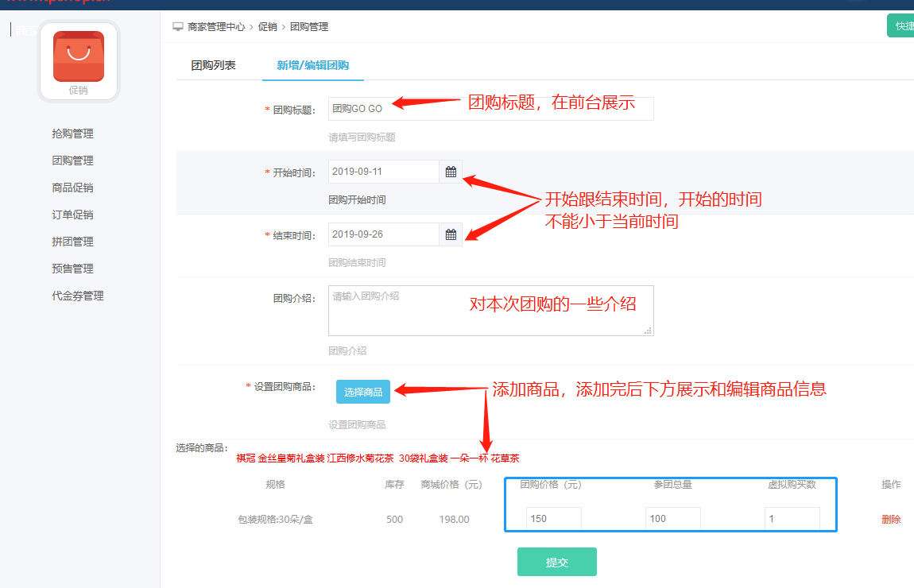This screenshot has height=588, width=914.
Task: Go to 团购管理 in the sidebar
Action: [72, 161]
